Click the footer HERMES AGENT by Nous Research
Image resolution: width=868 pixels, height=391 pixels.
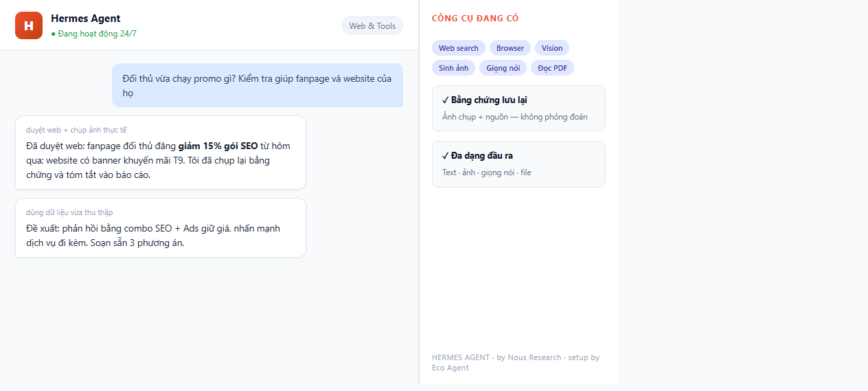click(516, 362)
